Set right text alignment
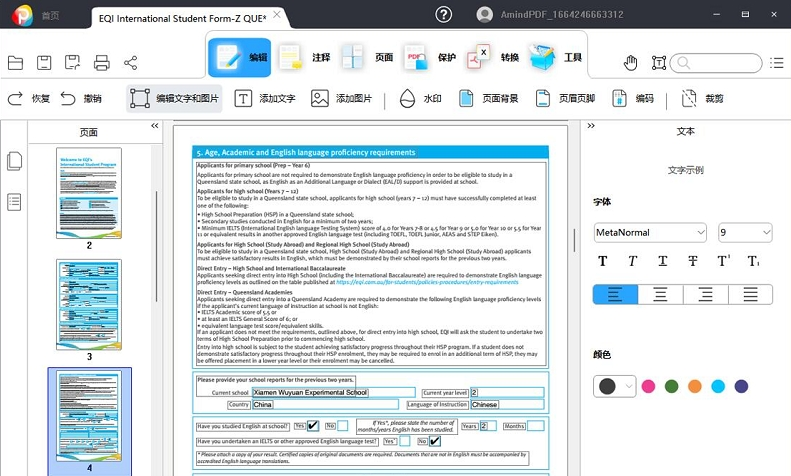This screenshot has height=476, width=791. coord(706,294)
